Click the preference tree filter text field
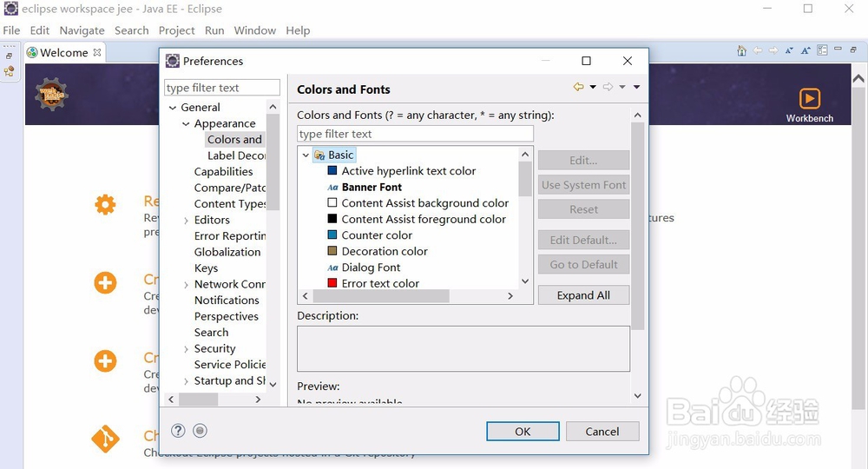 (x=222, y=88)
